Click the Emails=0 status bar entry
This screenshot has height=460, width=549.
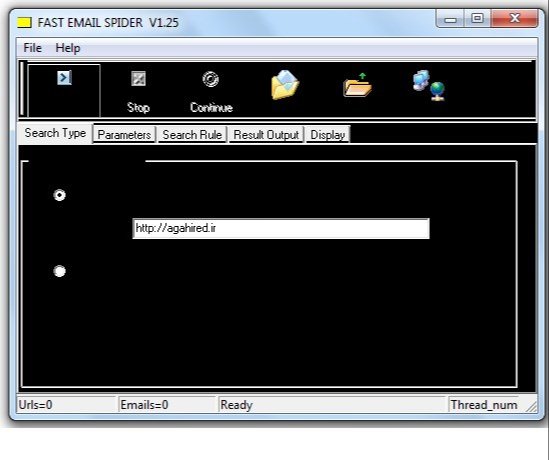coord(167,405)
